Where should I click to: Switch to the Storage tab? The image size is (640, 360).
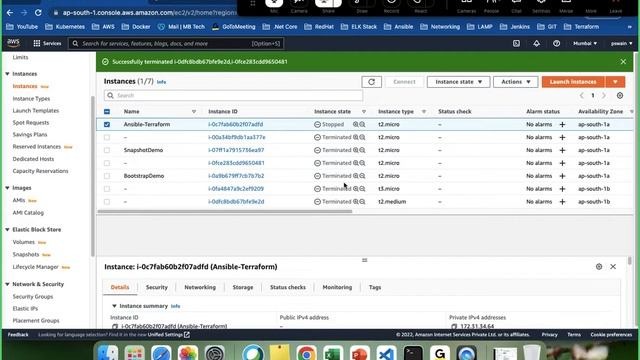243,287
